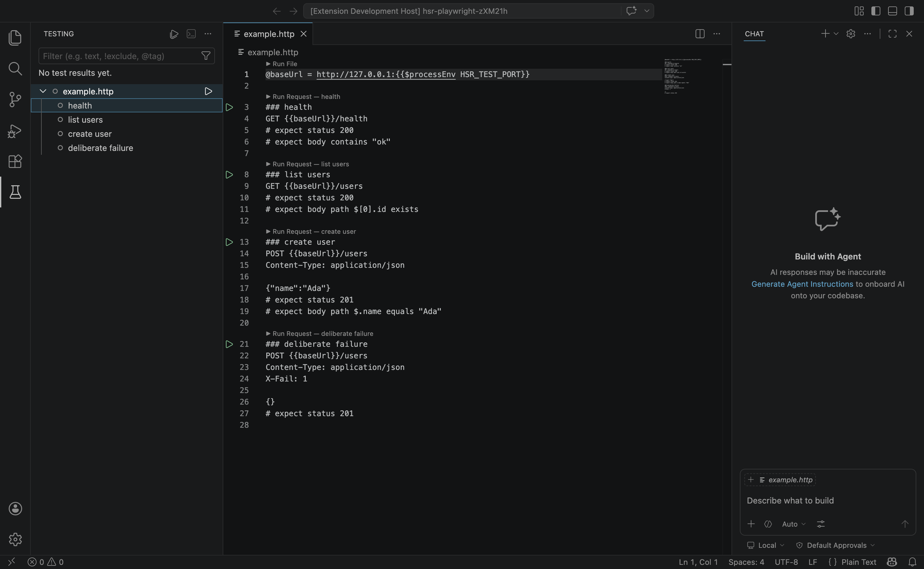Open the Local session target dropdown
924x569 pixels.
(766, 545)
